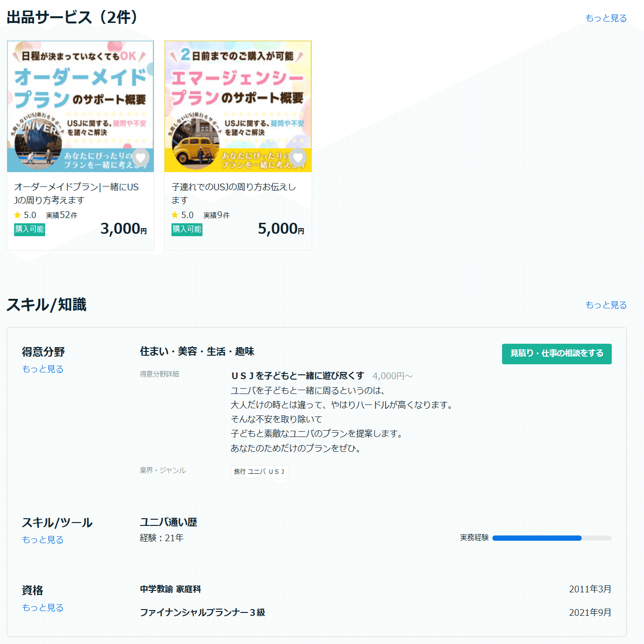Click the 2011年3月 date
This screenshot has height=644, width=644.
pos(590,589)
